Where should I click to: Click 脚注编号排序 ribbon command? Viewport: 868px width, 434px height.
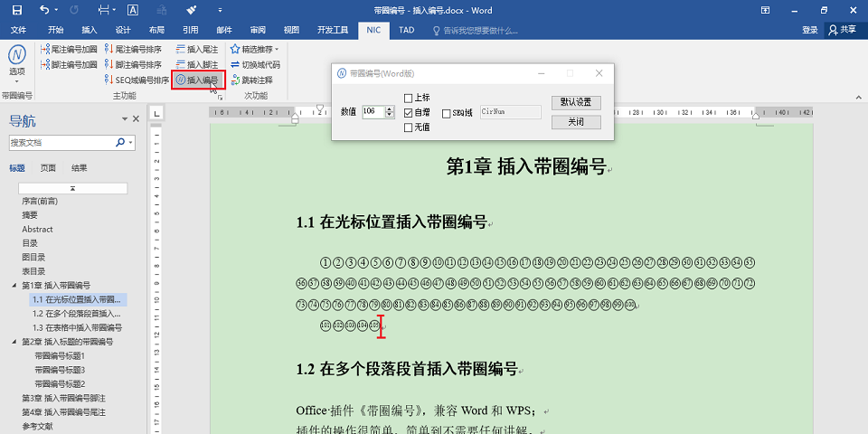pyautogui.click(x=133, y=64)
